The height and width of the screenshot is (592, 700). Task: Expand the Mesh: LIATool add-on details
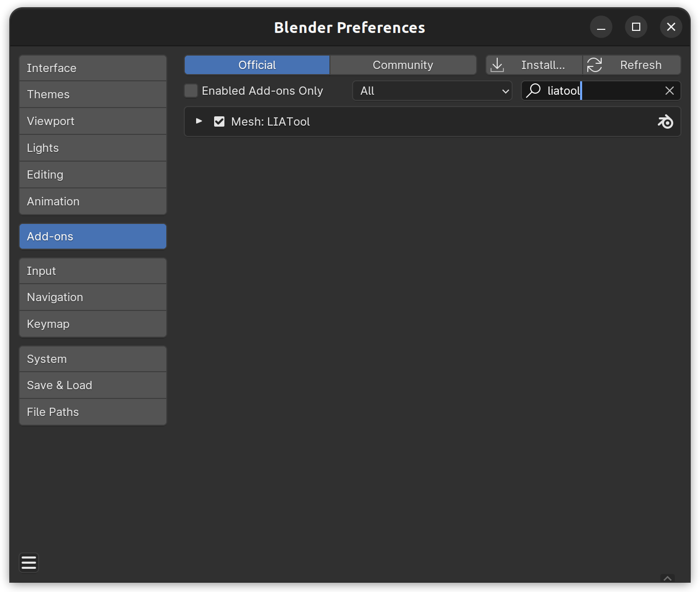coord(199,121)
